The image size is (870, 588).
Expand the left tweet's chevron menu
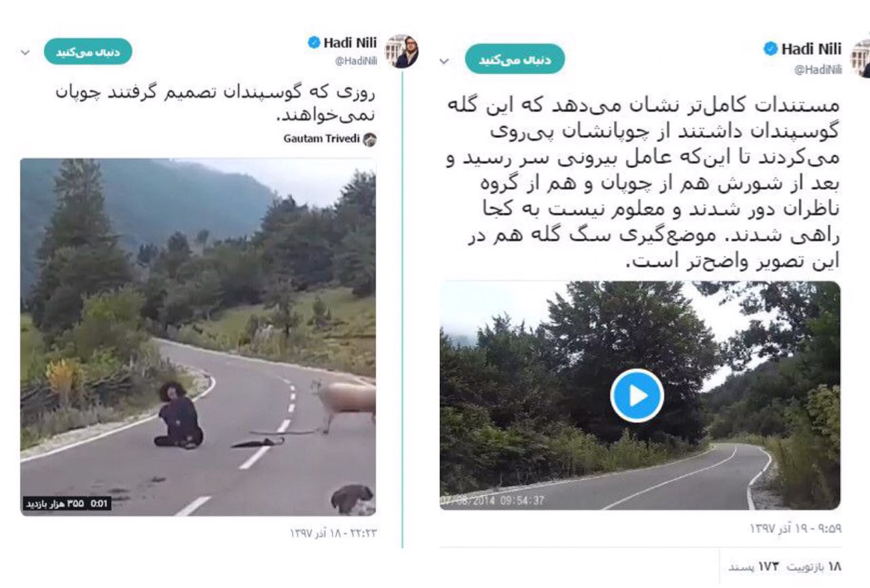[25, 52]
